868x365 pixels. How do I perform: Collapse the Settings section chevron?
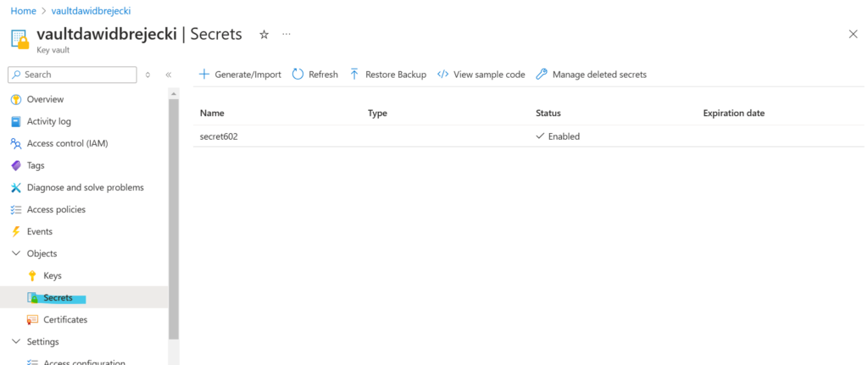[x=15, y=342]
